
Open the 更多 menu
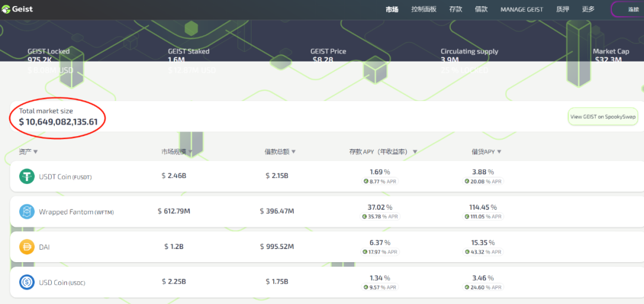pos(588,9)
